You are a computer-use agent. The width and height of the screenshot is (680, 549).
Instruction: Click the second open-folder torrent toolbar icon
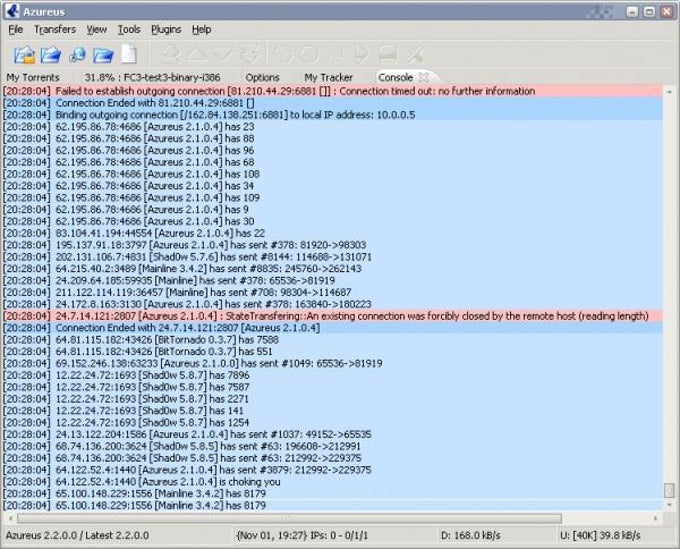tap(51, 55)
